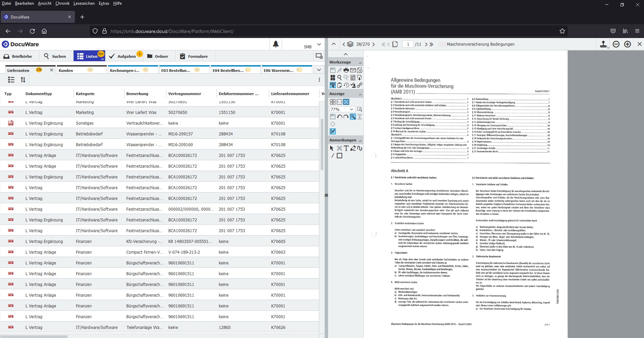The image size is (644, 338).
Task: Rotate page left in Anzeige
Action: pos(339,117)
